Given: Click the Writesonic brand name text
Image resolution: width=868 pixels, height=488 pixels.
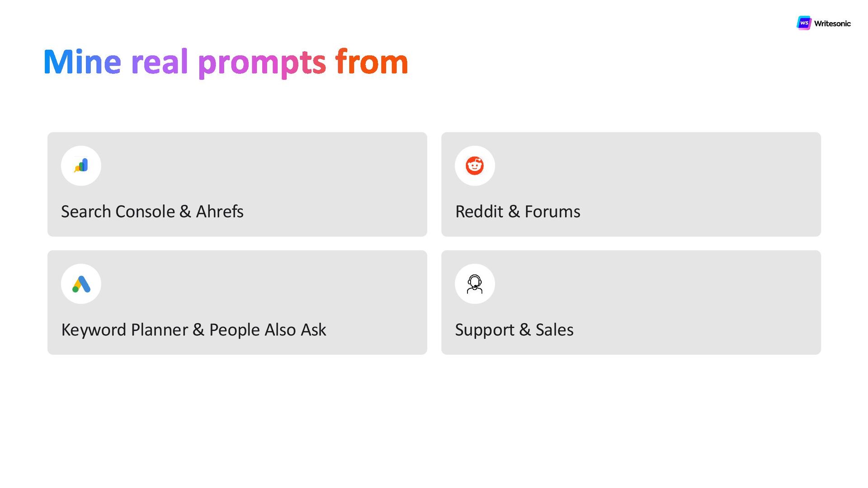Looking at the screenshot, I should [x=832, y=23].
